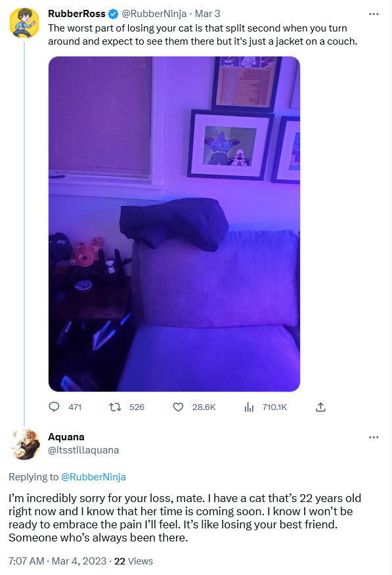Click the share upload icon
Screen dimensions: 392x575
click(x=320, y=407)
